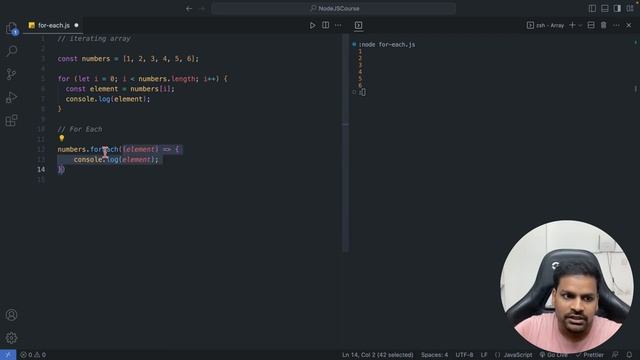
Task: Click Ln 14, Col 2 status entry
Action: point(378,355)
